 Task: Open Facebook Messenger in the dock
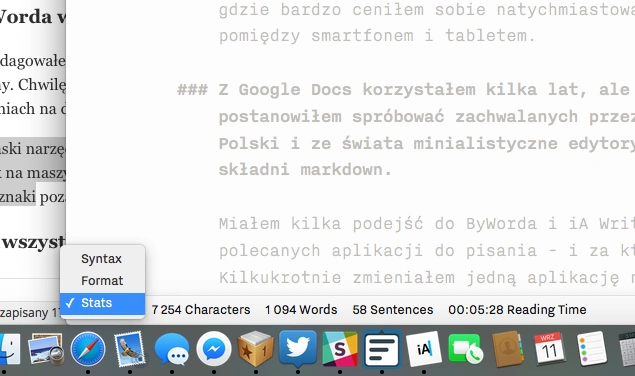pos(214,349)
